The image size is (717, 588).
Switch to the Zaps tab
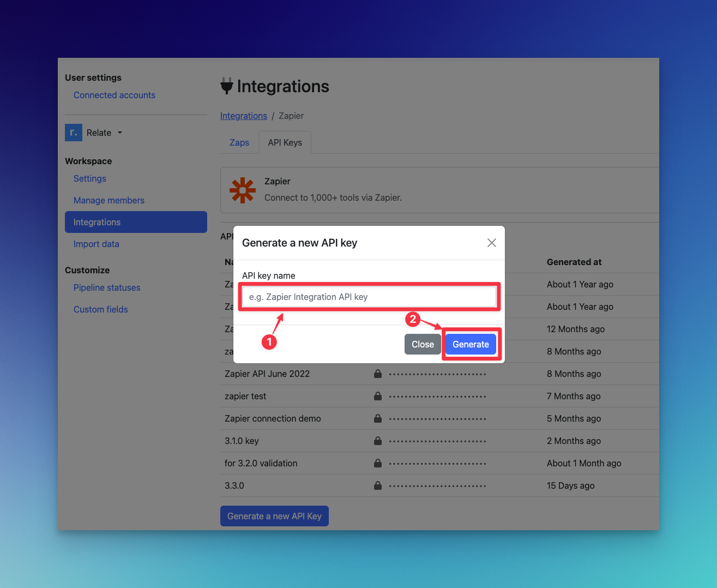point(239,142)
